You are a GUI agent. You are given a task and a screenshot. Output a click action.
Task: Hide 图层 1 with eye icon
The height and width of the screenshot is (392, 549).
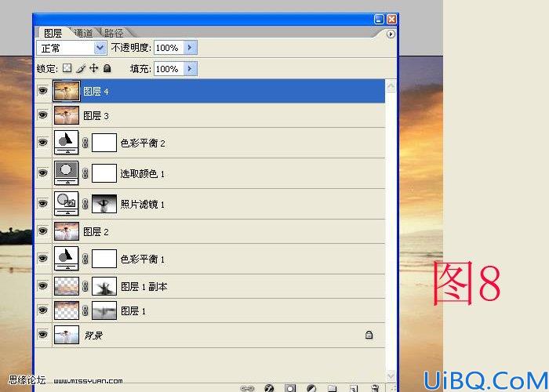click(42, 310)
